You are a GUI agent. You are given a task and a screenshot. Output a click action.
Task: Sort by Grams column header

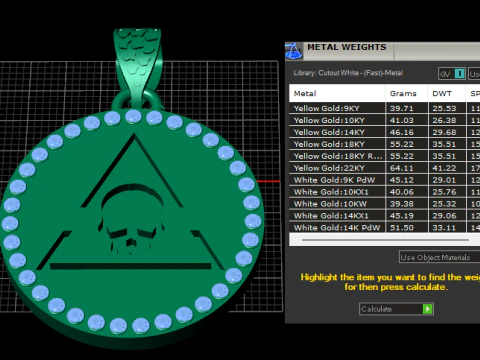coord(406,93)
